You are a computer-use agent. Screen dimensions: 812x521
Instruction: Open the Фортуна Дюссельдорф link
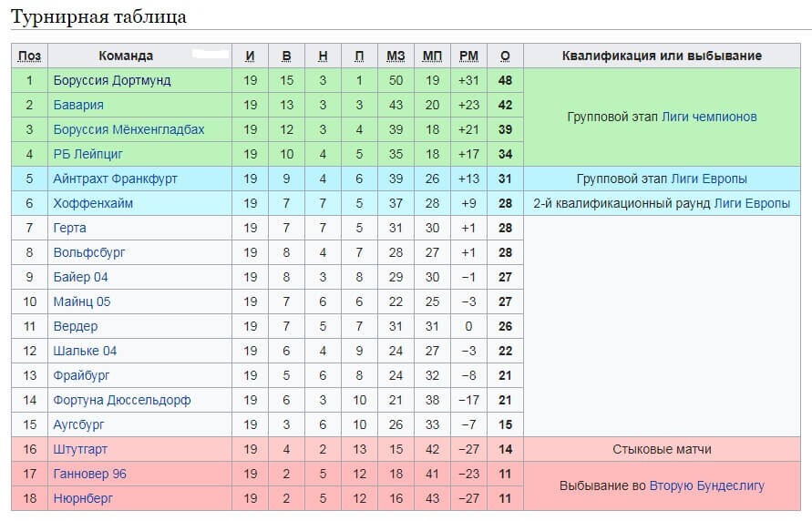pos(122,400)
